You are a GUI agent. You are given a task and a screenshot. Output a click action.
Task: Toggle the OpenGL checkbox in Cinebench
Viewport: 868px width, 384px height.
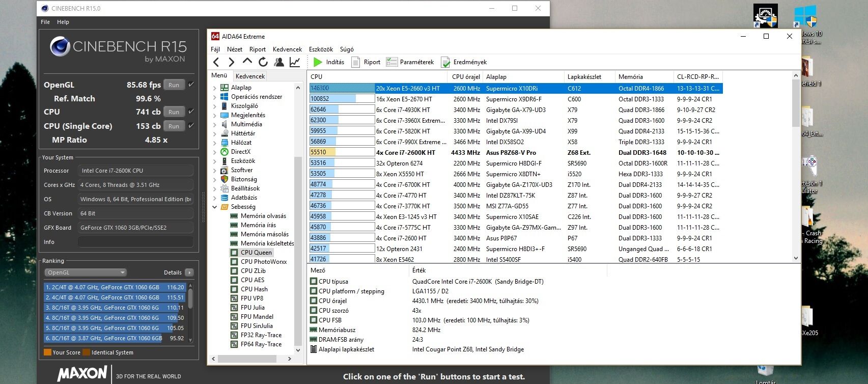(191, 85)
